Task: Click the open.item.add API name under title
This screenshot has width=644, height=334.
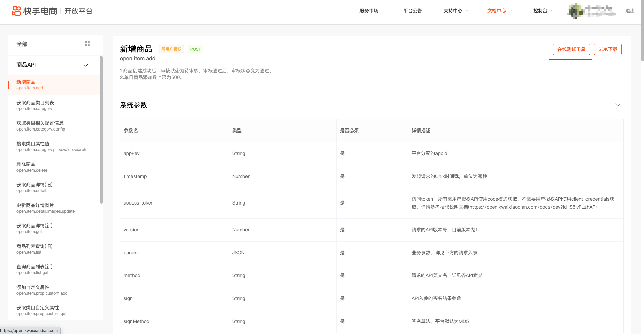Action: [x=138, y=59]
